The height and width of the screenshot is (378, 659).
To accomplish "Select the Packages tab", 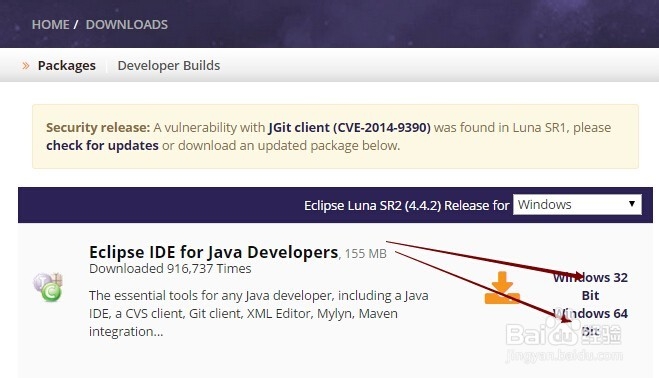I will (67, 66).
